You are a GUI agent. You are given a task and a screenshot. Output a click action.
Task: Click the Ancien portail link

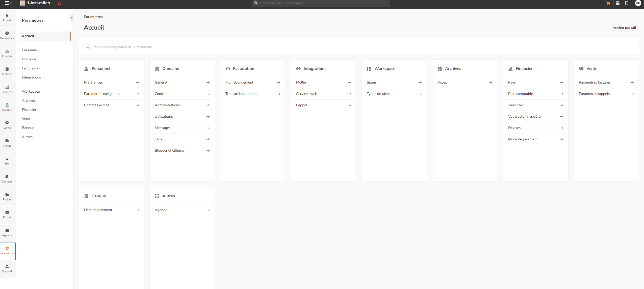624,28
